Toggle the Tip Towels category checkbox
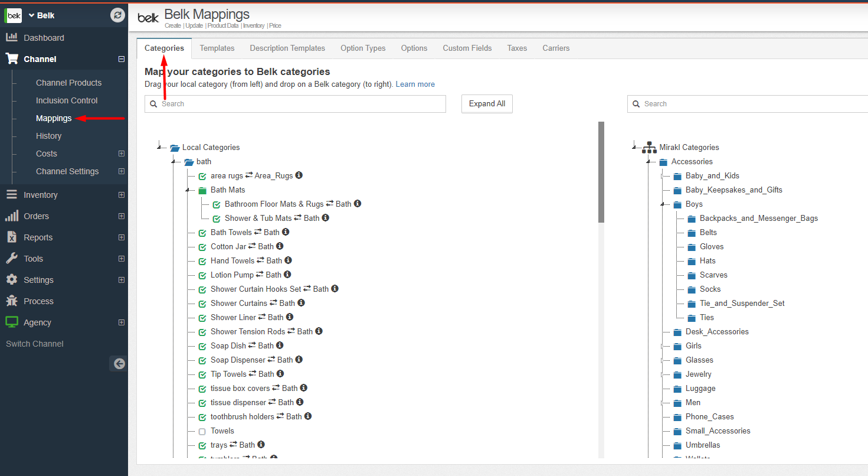This screenshot has height=476, width=868. click(x=202, y=374)
